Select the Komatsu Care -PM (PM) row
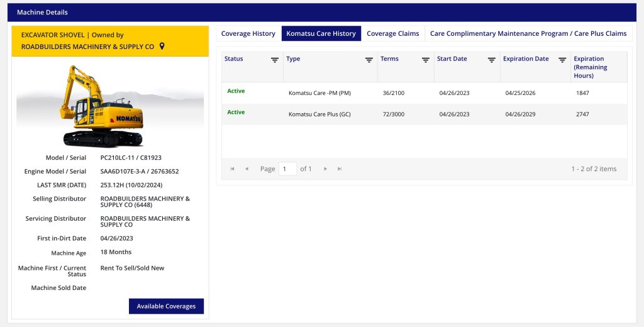Image resolution: width=644 pixels, height=327 pixels. click(x=319, y=93)
